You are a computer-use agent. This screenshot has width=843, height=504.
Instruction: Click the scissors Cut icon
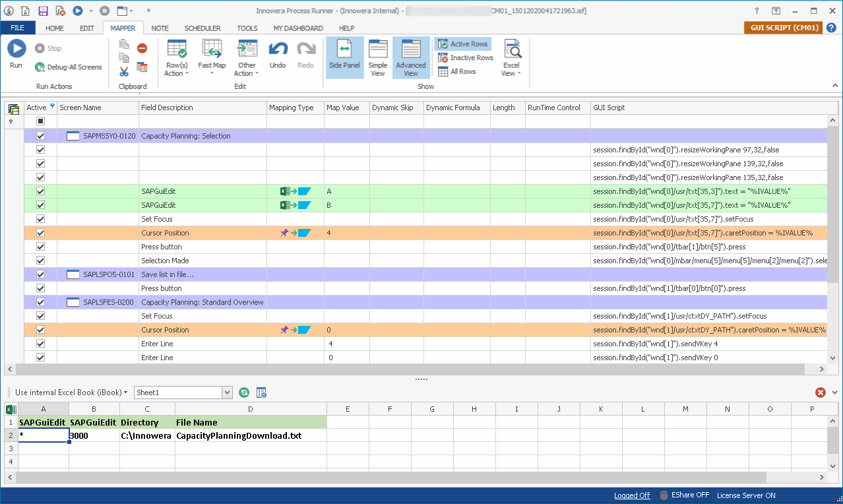coord(124,71)
